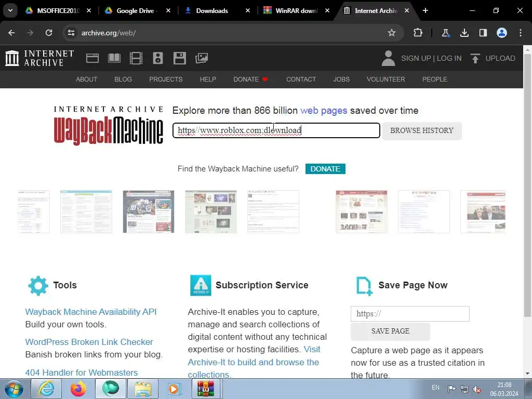
Task: Click the muted volume tray icon
Action: (x=477, y=389)
